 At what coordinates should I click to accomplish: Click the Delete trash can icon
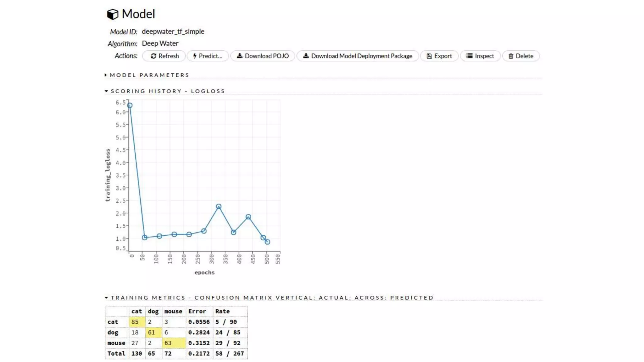click(x=511, y=56)
